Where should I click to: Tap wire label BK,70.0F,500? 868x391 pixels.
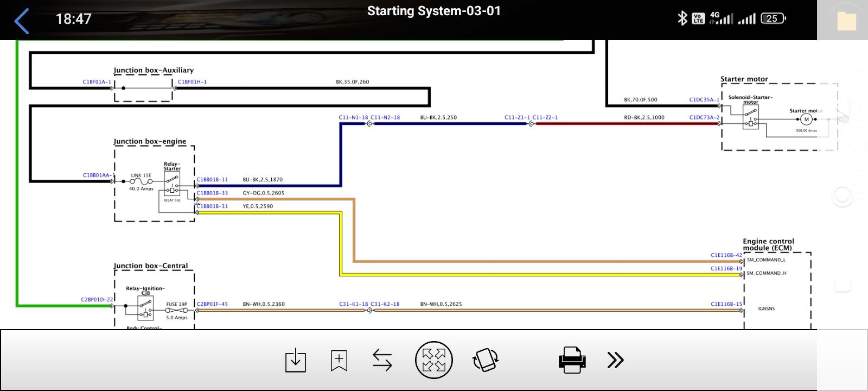pyautogui.click(x=641, y=100)
